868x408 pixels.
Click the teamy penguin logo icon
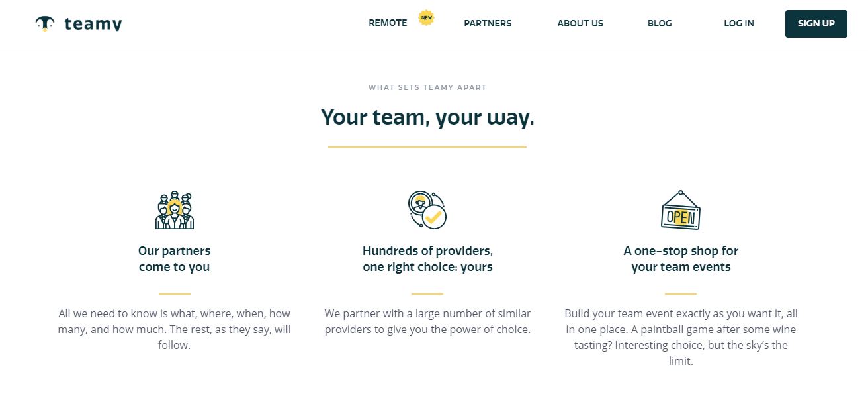coord(44,24)
